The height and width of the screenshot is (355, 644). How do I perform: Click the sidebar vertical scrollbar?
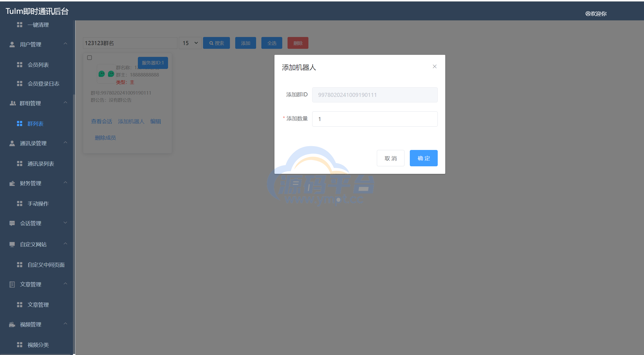point(74,224)
